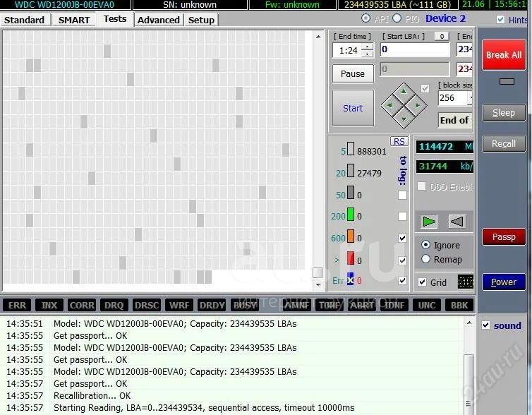Viewport: 532px width, 415px height.
Task: Click the Pause button
Action: click(x=353, y=73)
